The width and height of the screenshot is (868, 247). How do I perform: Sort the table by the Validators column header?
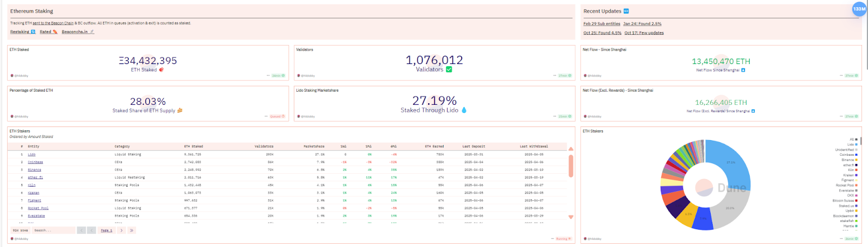click(264, 147)
